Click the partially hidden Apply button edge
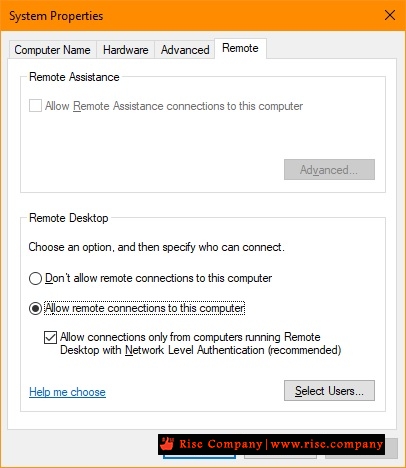 392,448
